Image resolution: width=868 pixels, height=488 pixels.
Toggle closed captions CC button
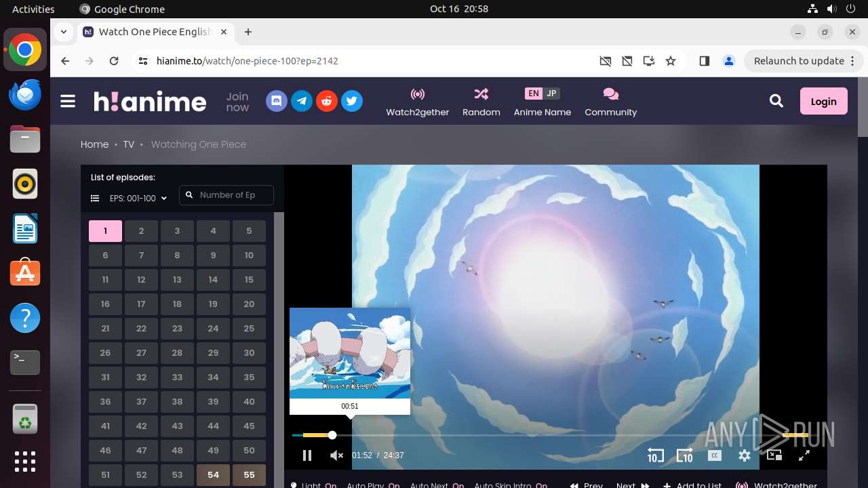(x=715, y=455)
